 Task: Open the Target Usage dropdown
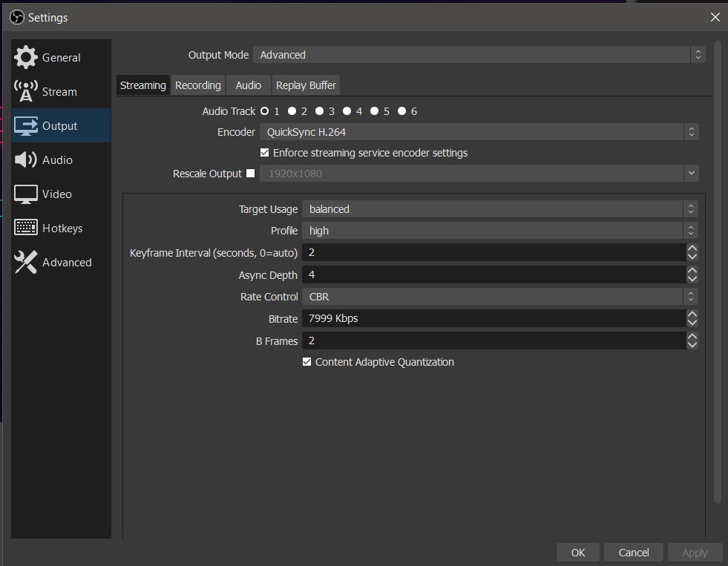point(500,208)
